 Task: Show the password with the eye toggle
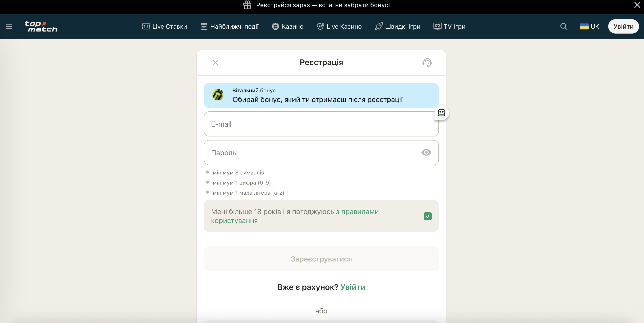pos(426,153)
